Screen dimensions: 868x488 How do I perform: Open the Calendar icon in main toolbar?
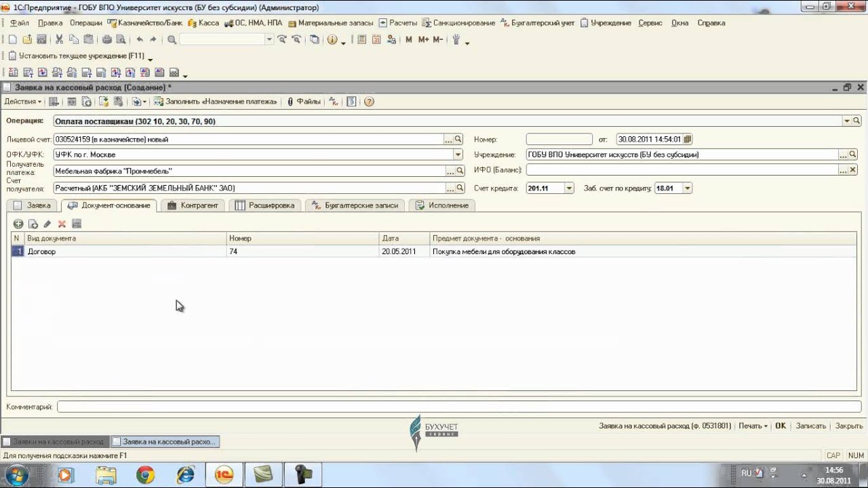376,40
